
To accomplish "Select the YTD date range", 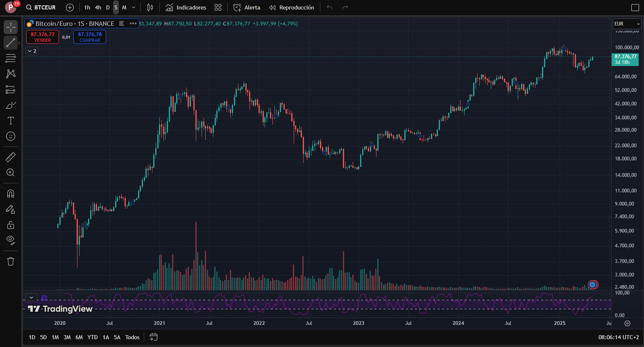I will [x=93, y=337].
